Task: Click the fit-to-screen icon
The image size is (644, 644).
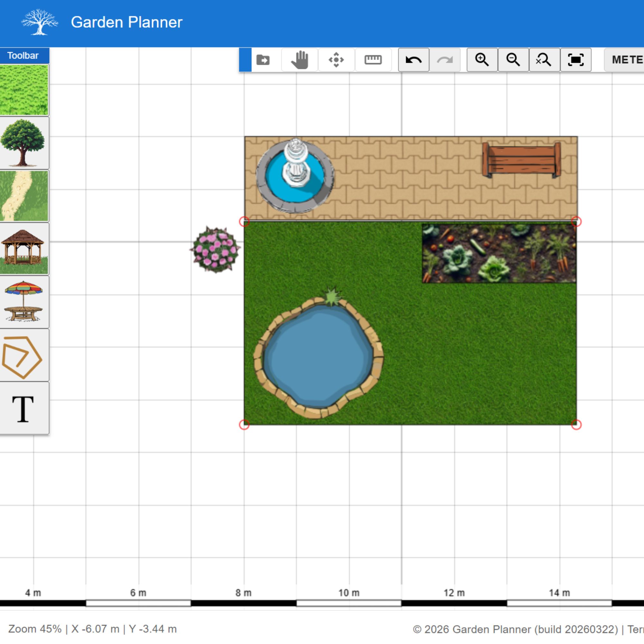Action: click(576, 60)
